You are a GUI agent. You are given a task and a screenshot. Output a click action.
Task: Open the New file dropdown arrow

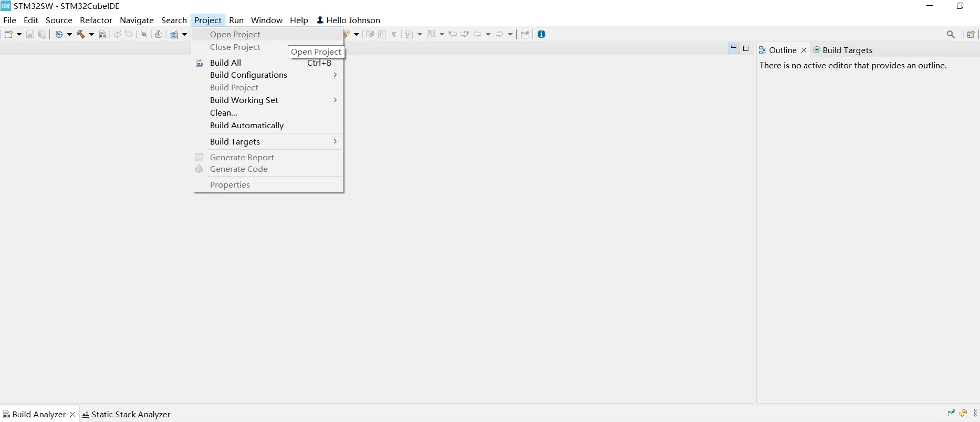(19, 35)
